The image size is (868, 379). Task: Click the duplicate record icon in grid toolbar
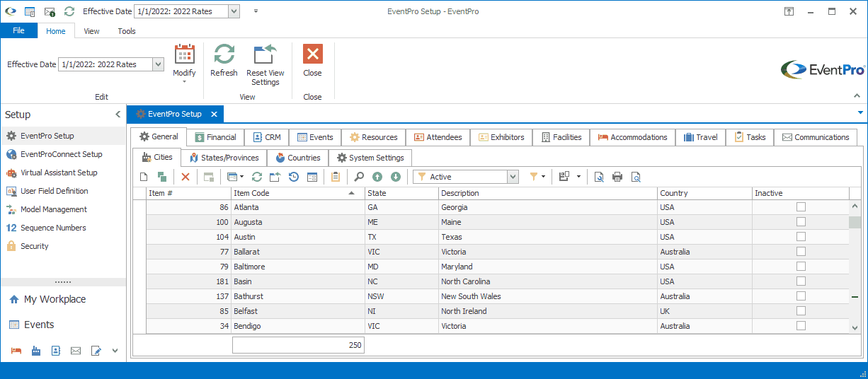coord(162,177)
